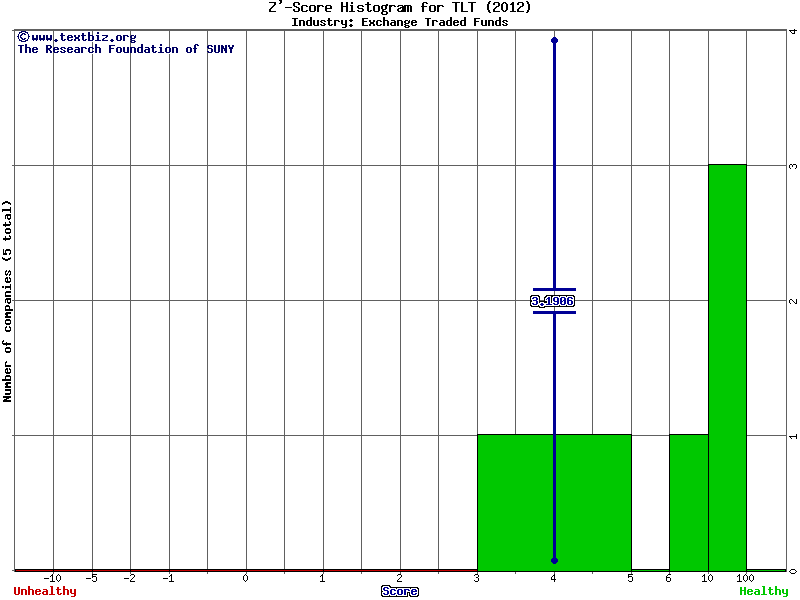The width and height of the screenshot is (800, 600).
Task: Click the right y-axis tick label '4'
Action: [793, 32]
